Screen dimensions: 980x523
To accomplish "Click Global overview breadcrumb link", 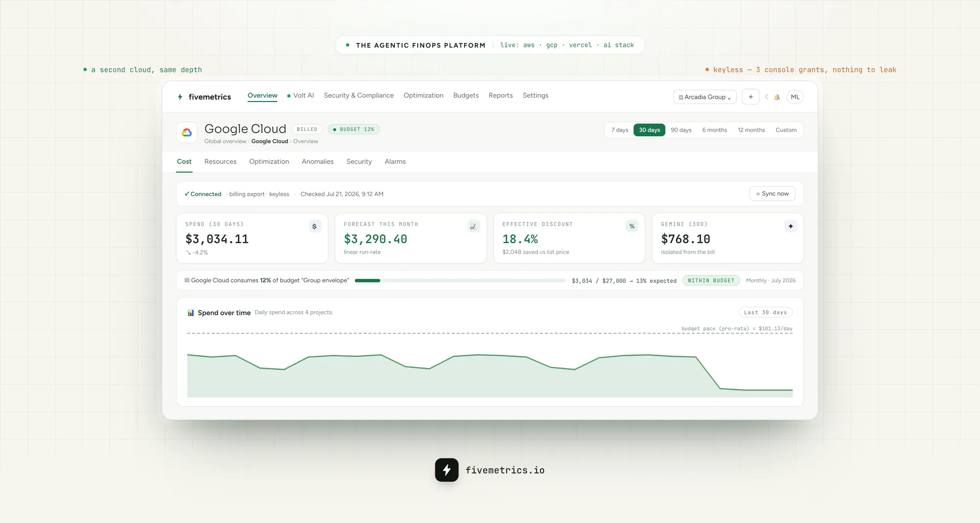I will [x=225, y=141].
